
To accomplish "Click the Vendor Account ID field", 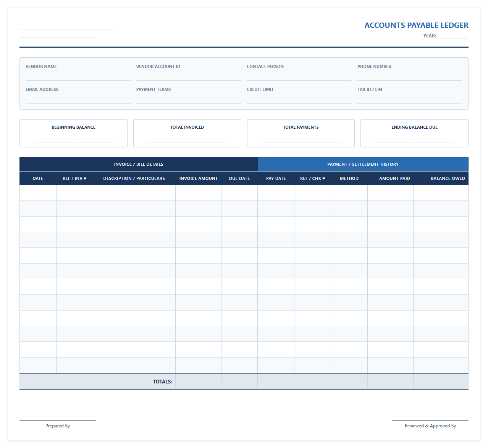I will pyautogui.click(x=189, y=76).
